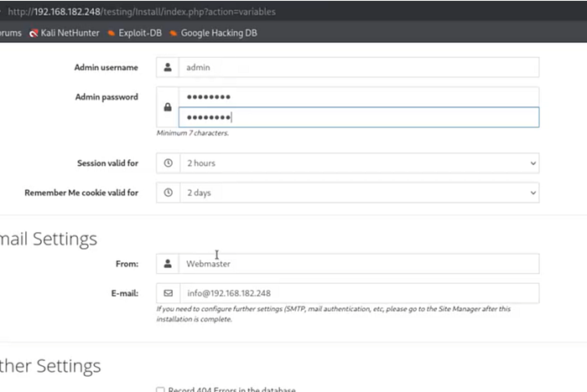Focus the Admin username input field
The width and height of the screenshot is (587, 392).
359,67
